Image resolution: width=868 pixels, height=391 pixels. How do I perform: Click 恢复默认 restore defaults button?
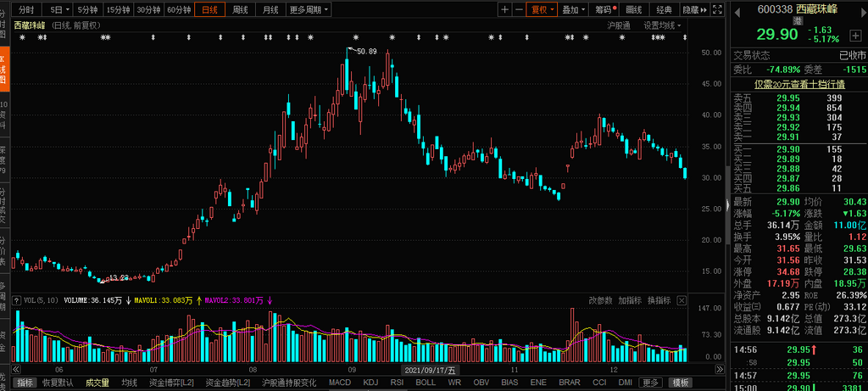click(58, 383)
